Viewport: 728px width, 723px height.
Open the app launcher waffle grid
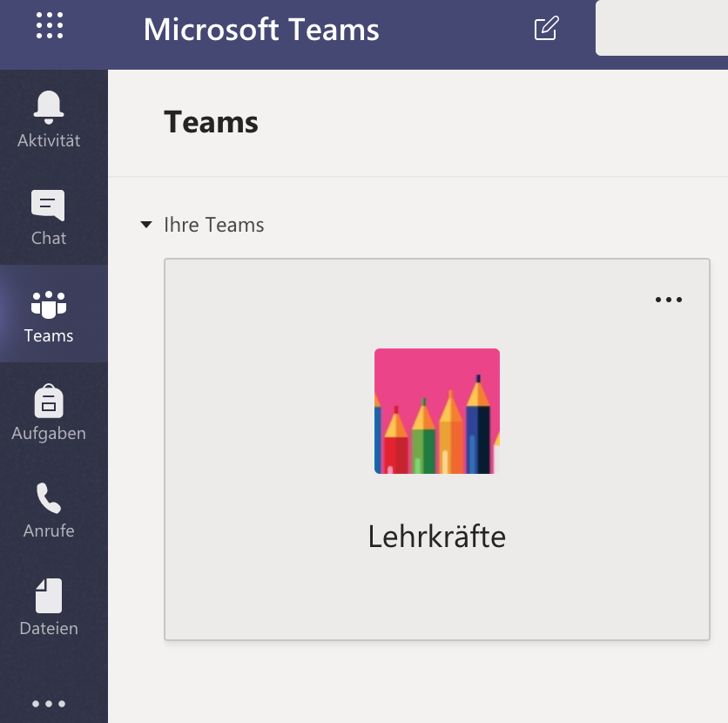pyautogui.click(x=50, y=26)
